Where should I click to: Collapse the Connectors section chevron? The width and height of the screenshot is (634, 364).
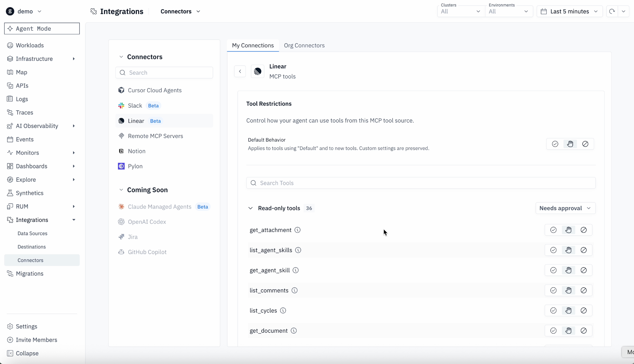[x=121, y=57]
